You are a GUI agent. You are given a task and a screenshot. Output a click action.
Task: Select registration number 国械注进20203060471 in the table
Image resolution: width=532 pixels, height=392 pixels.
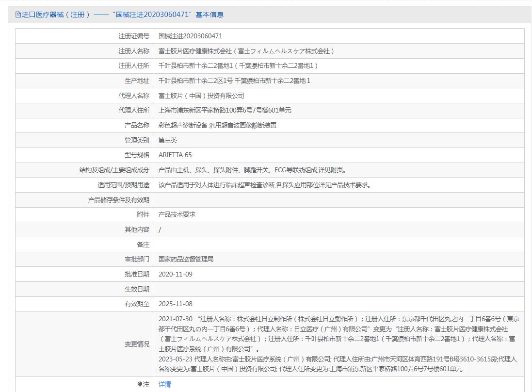pos(190,36)
